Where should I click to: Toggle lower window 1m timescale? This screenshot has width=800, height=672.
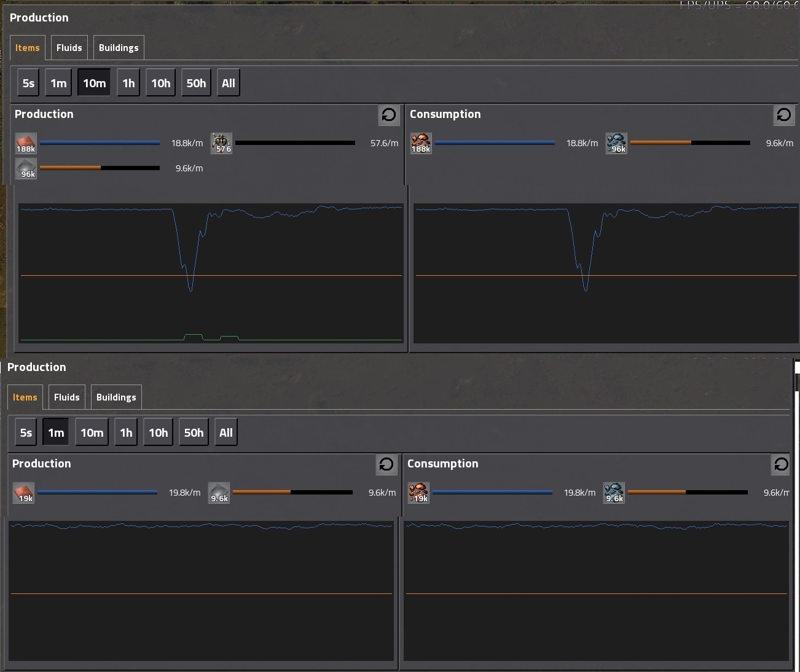point(56,432)
